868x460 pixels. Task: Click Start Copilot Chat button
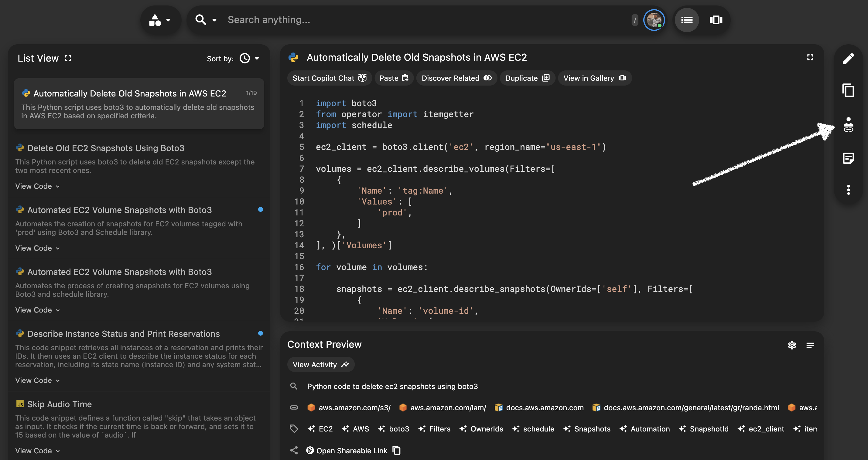pos(329,78)
